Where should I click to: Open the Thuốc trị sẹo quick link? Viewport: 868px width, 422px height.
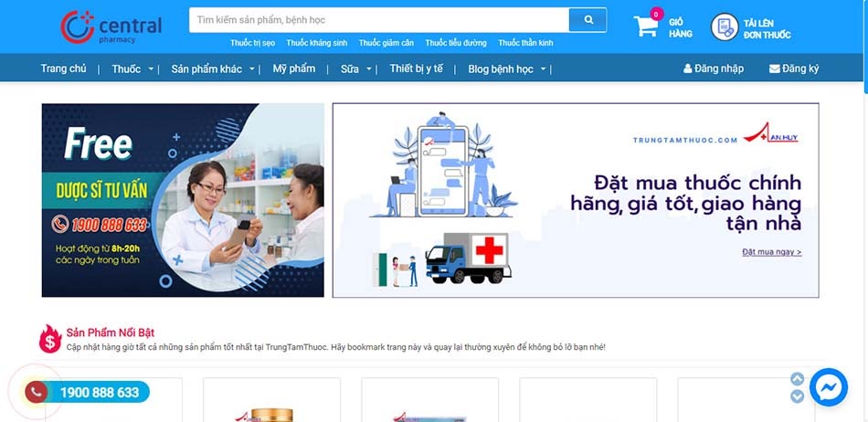click(252, 43)
